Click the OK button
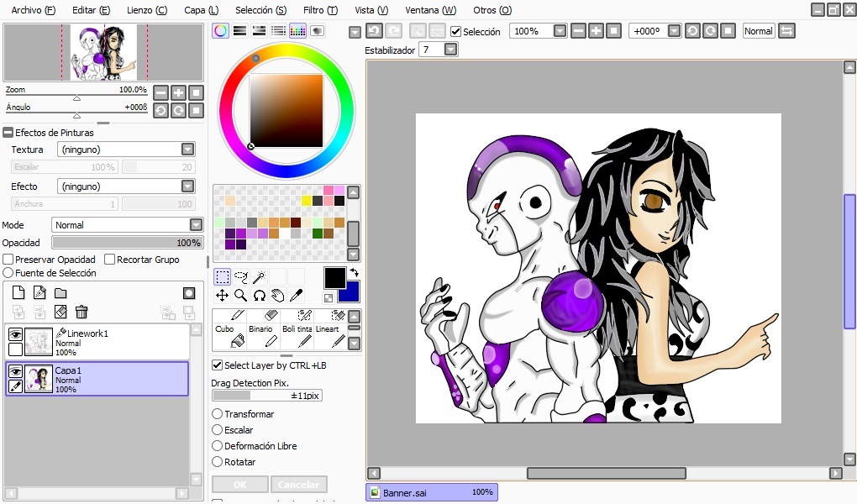Image resolution: width=857 pixels, height=504 pixels. pos(240,485)
